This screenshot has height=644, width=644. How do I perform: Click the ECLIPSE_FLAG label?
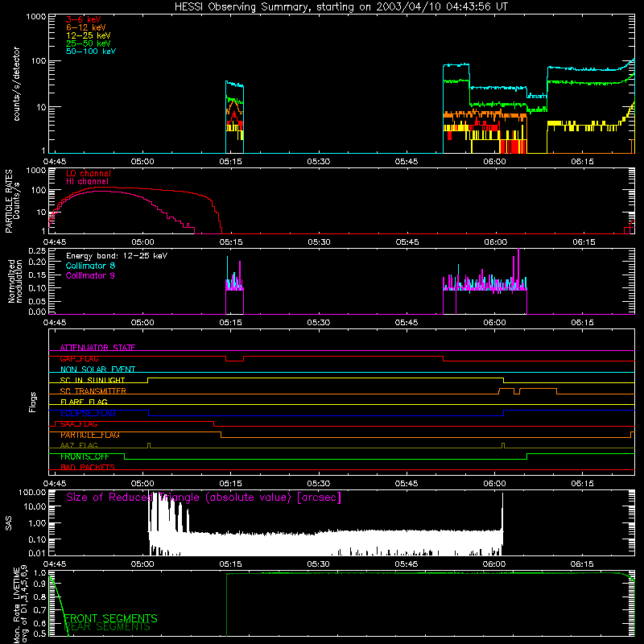[x=88, y=413]
